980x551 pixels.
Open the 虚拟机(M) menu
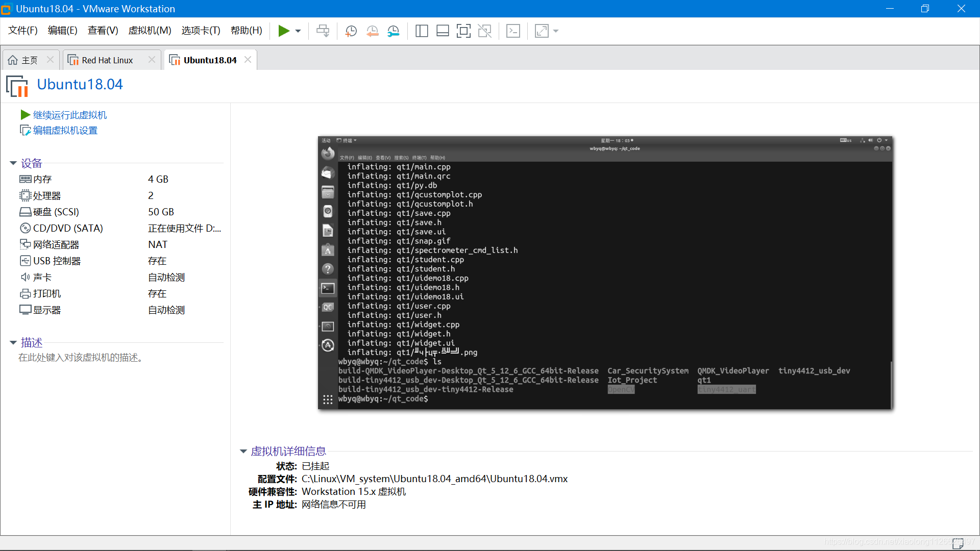pos(150,31)
